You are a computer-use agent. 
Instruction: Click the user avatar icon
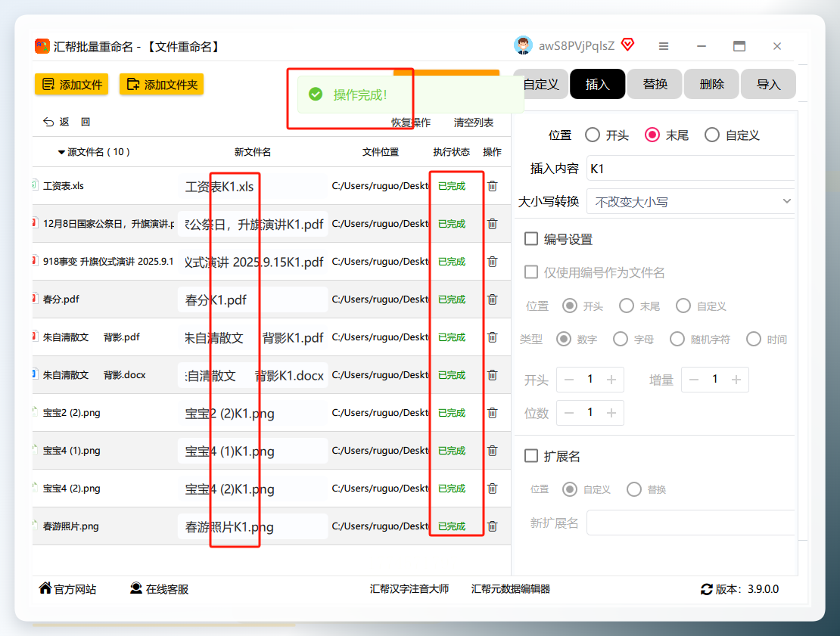(x=523, y=45)
